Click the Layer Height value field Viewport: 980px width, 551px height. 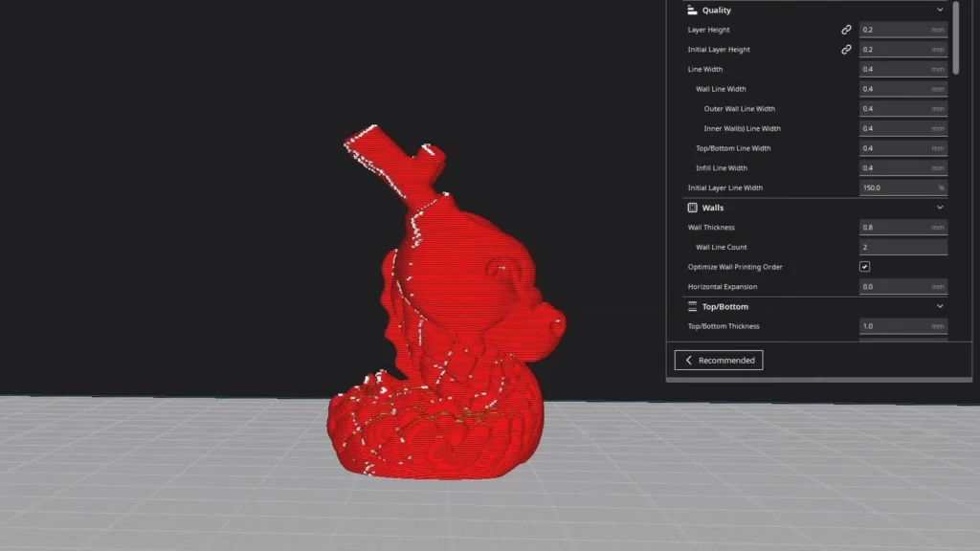tap(903, 30)
